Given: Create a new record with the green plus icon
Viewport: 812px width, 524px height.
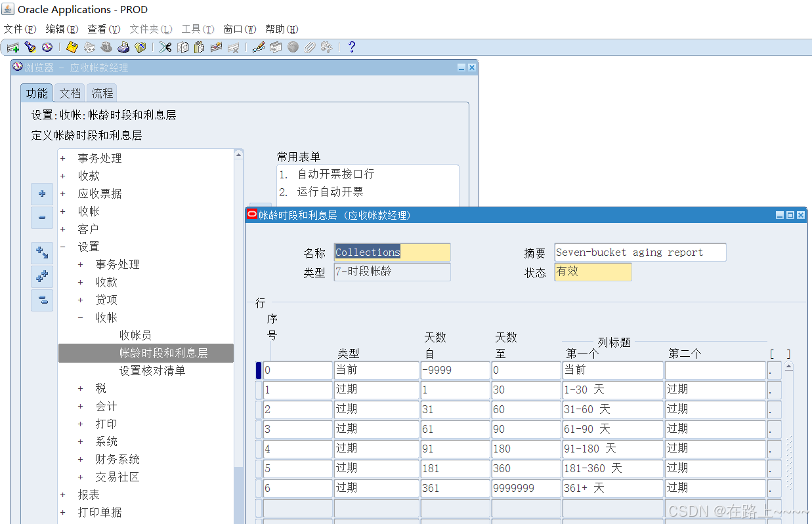Looking at the screenshot, I should coord(12,47).
